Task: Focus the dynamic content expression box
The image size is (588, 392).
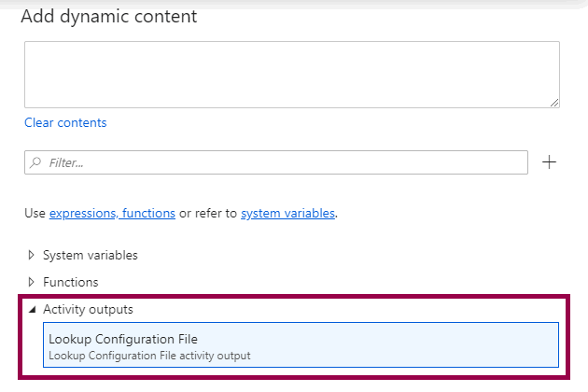Action: 291,74
